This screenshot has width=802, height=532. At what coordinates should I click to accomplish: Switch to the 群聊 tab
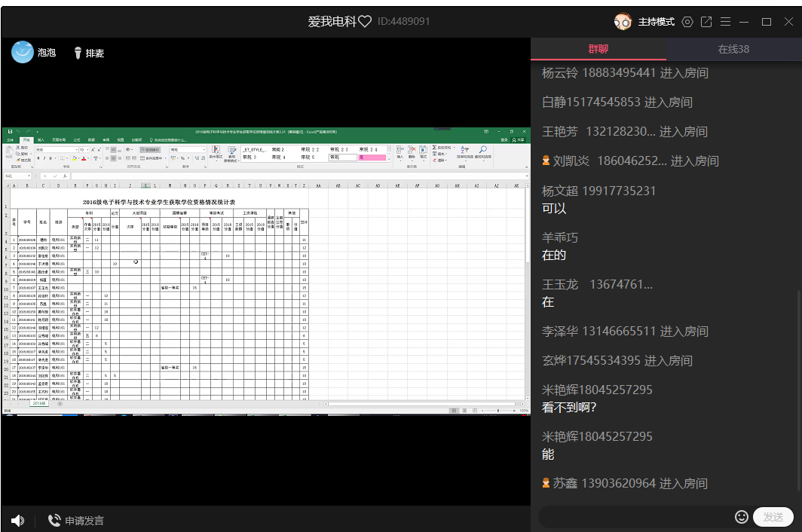click(x=598, y=49)
